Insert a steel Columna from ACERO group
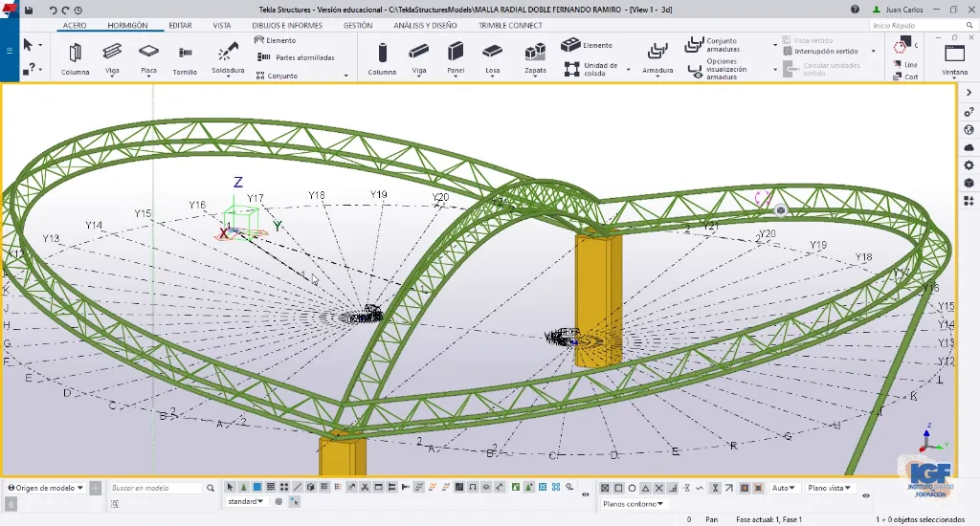Image resolution: width=980 pixels, height=526 pixels. [75, 58]
